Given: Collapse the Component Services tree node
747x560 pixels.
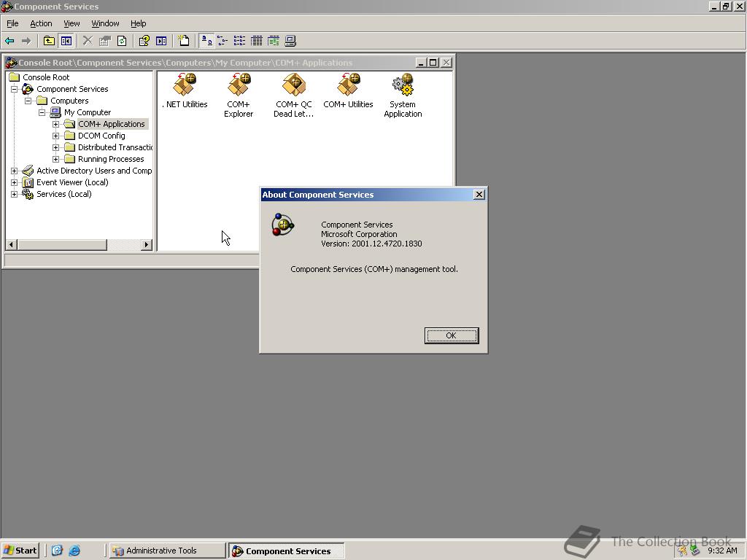Looking at the screenshot, I should [15, 89].
